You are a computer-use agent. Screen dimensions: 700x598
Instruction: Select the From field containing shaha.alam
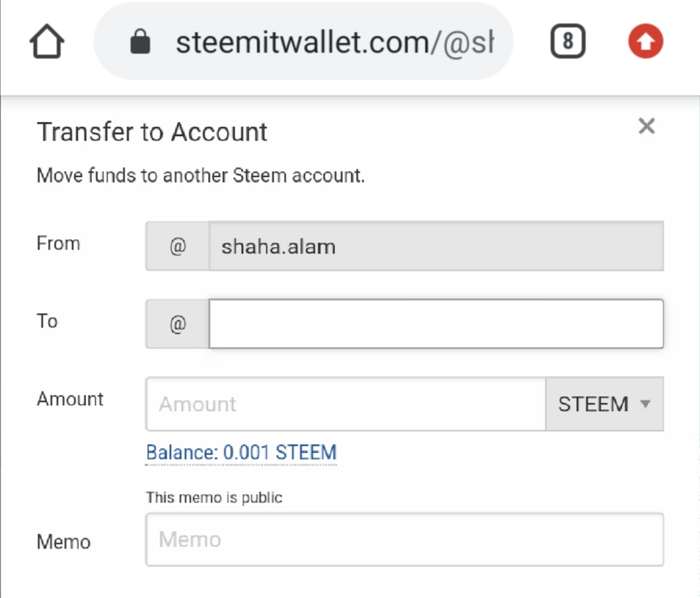pyautogui.click(x=436, y=246)
